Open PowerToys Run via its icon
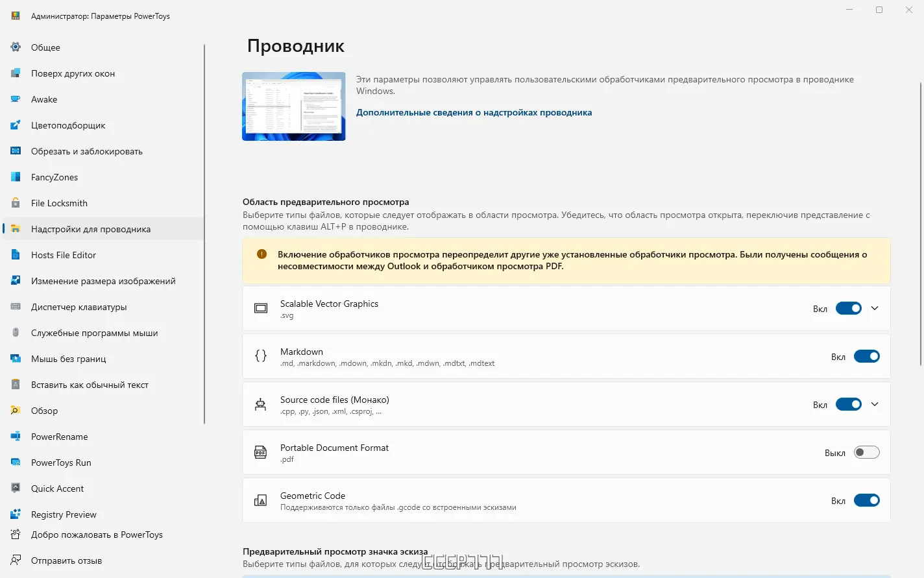 click(16, 463)
